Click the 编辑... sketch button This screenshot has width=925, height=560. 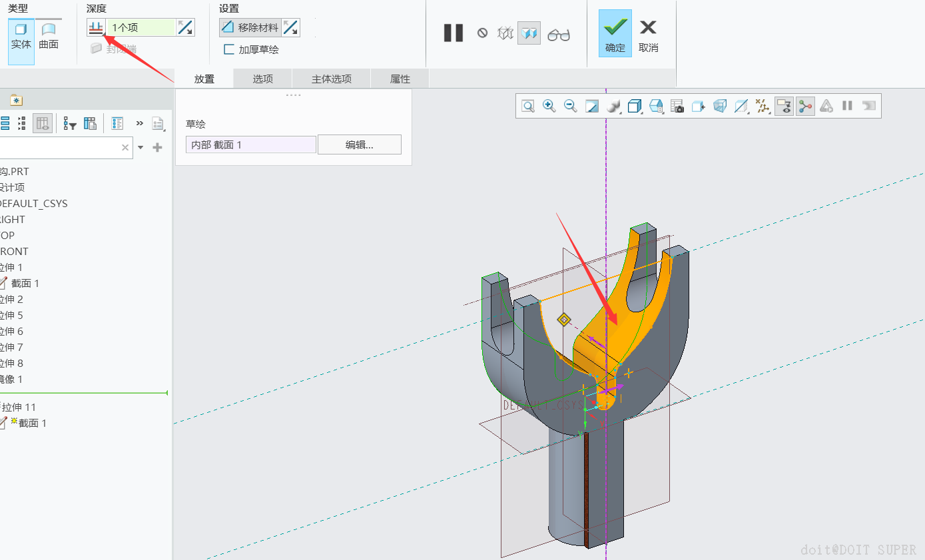tap(359, 144)
